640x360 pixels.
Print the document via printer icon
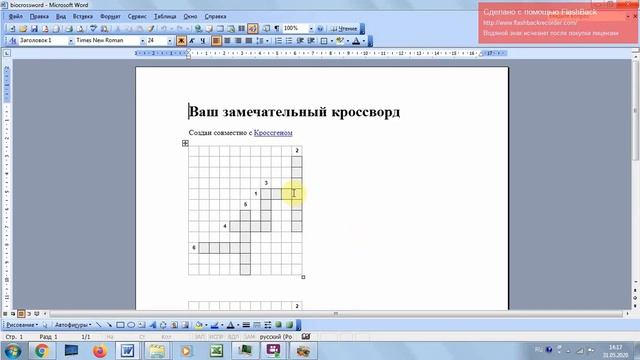coord(69,29)
